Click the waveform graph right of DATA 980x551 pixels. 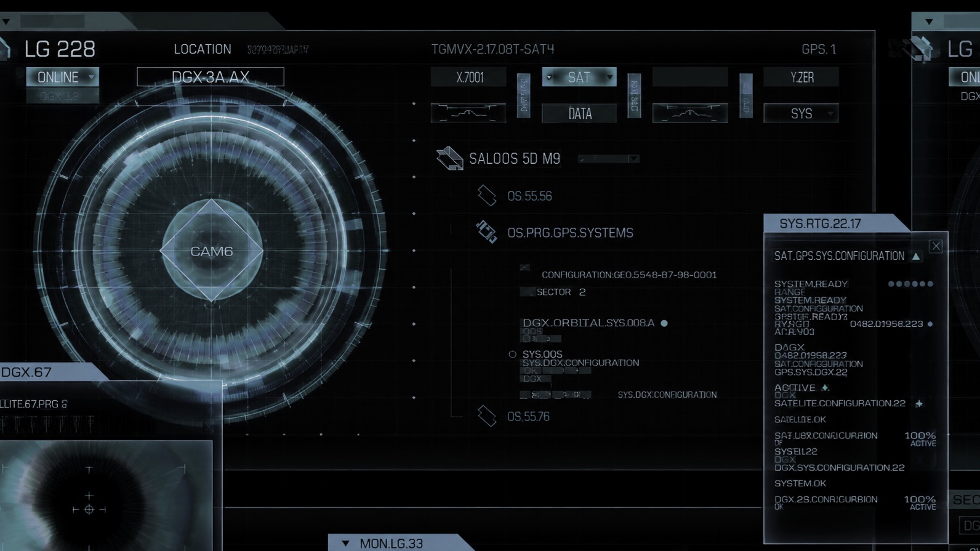(x=690, y=113)
